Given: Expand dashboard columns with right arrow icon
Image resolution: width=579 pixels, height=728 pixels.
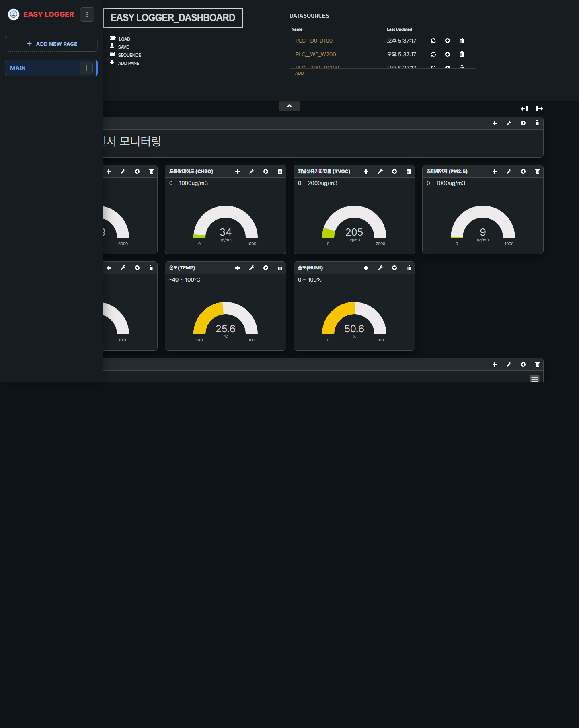Looking at the screenshot, I should (x=540, y=109).
